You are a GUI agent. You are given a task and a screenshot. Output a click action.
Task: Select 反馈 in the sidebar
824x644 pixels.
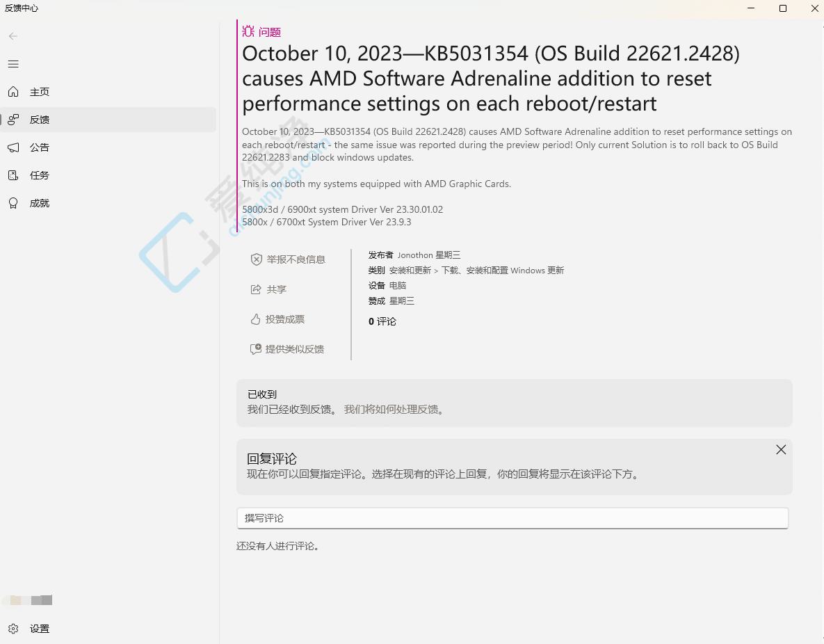[40, 119]
